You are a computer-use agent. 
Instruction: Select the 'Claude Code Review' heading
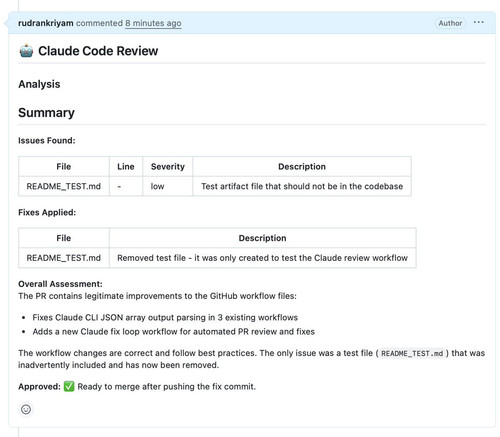pyautogui.click(x=98, y=51)
